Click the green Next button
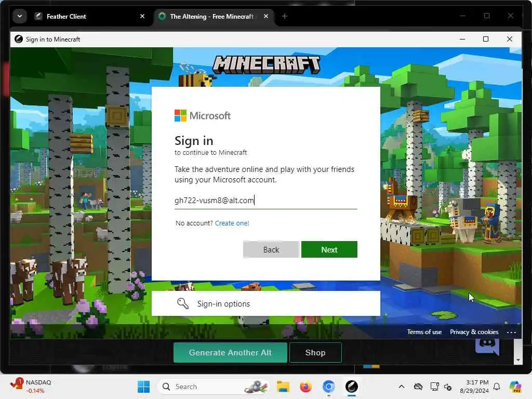Screen dimensions: 532x399 [329, 249]
